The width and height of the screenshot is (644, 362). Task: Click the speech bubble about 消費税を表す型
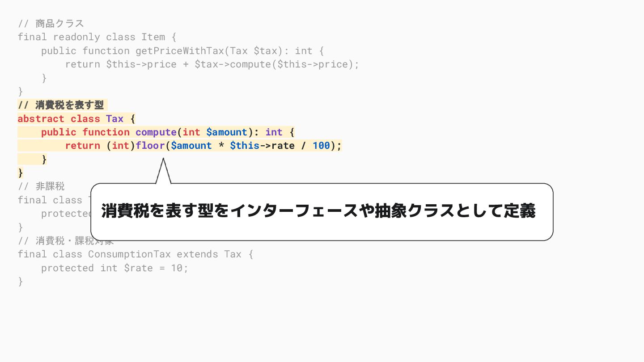(322, 212)
